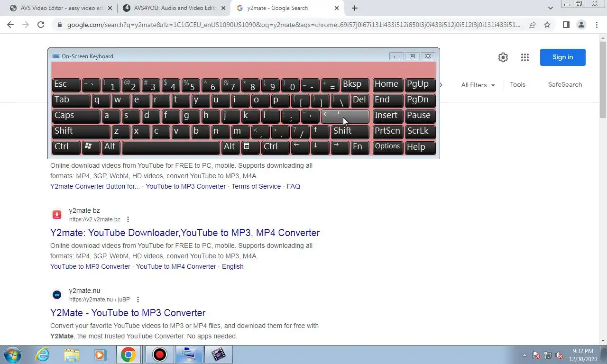Image resolution: width=607 pixels, height=364 pixels.
Task: Open Chrome profile avatar
Action: tap(581, 25)
